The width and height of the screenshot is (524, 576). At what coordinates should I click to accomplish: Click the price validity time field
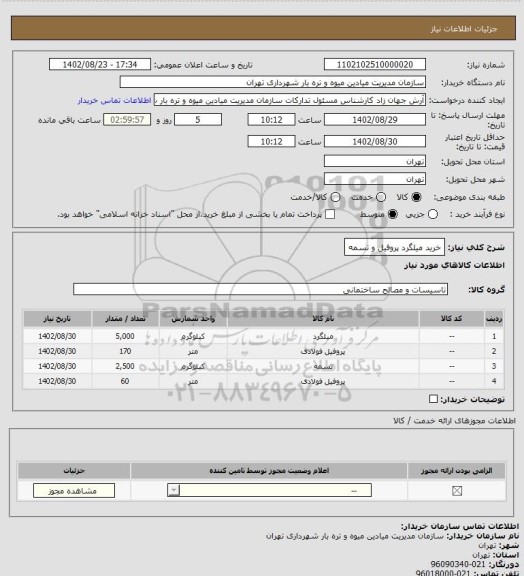click(272, 141)
